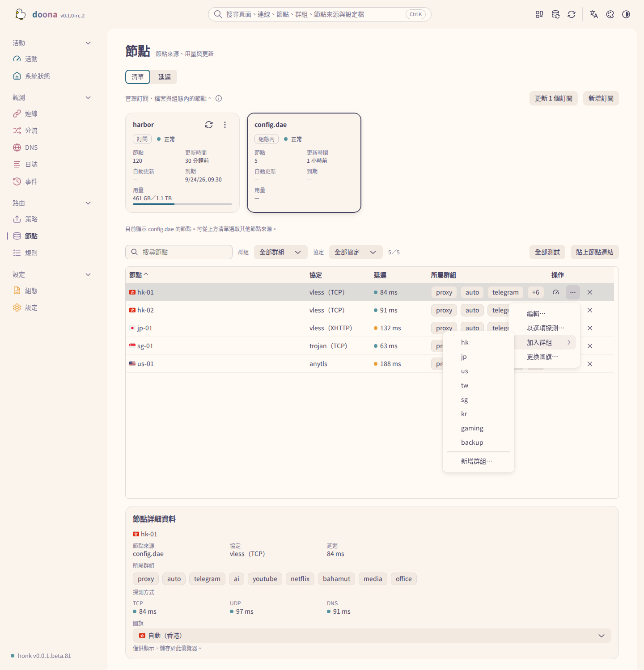Screen dimensions: 644x670
Task: Select 新增群組 in the submenu
Action: (x=479, y=461)
